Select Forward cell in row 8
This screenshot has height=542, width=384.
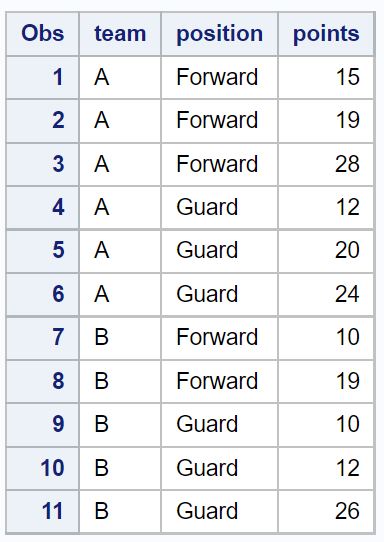click(x=219, y=381)
